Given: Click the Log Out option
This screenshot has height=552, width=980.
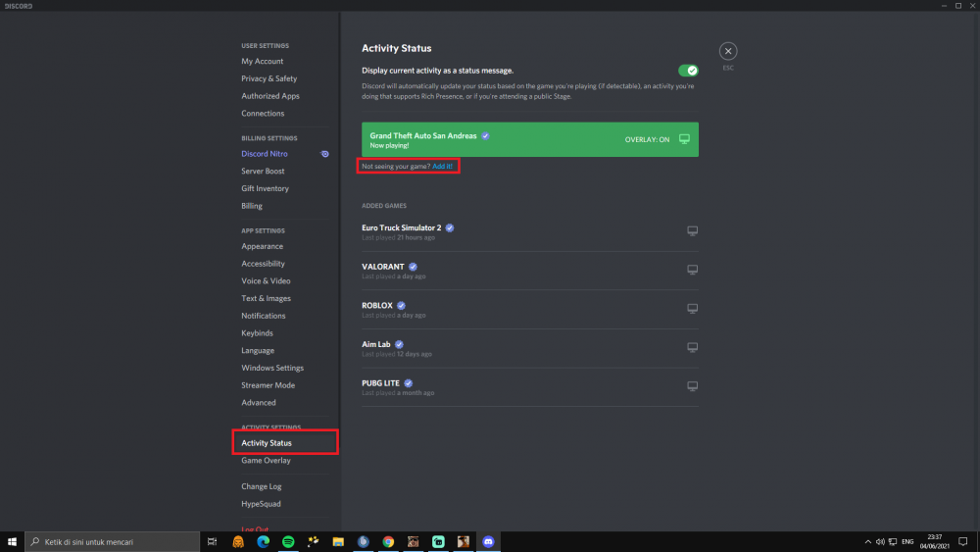Looking at the screenshot, I should coord(255,528).
